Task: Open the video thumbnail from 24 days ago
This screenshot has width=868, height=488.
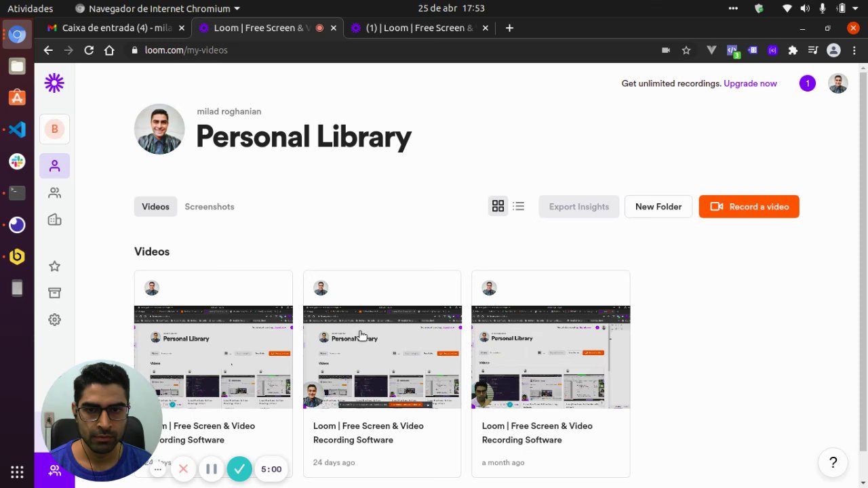Action: (382, 357)
